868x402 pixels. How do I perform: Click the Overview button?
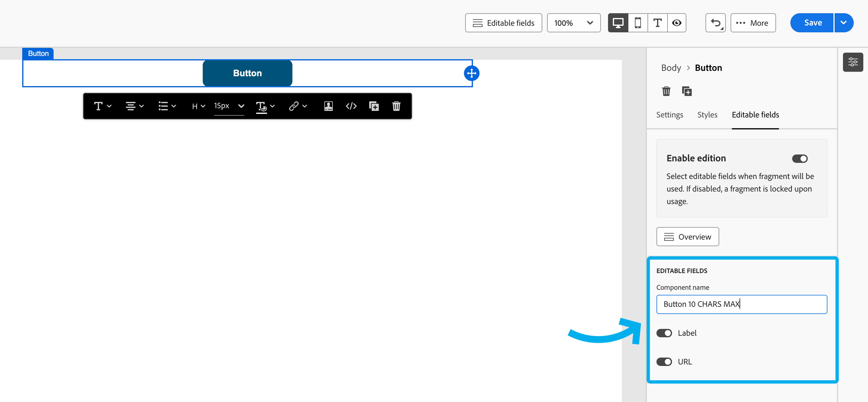point(687,237)
